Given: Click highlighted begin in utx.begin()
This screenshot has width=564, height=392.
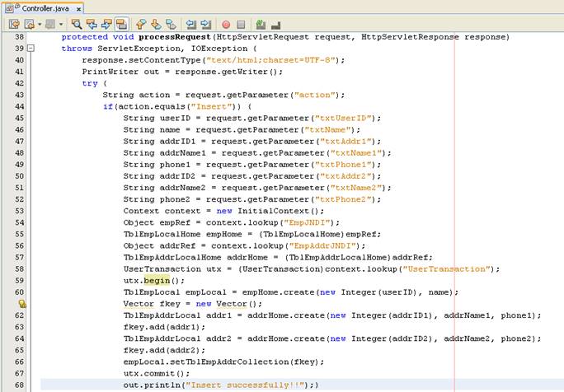Looking at the screenshot, I should point(157,280).
